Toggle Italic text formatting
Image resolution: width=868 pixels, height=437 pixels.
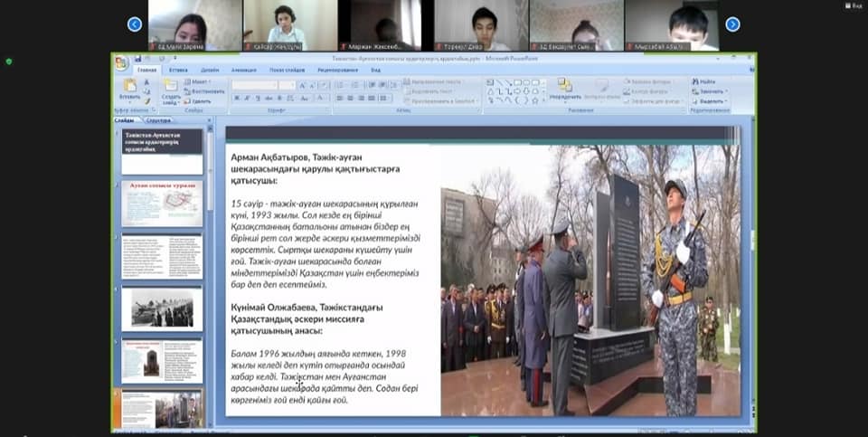click(248, 98)
